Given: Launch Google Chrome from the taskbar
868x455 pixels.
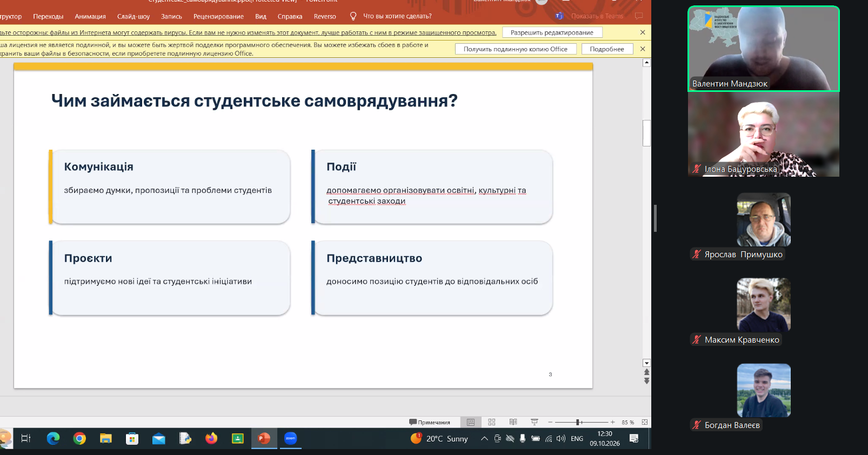Looking at the screenshot, I should pos(79,438).
